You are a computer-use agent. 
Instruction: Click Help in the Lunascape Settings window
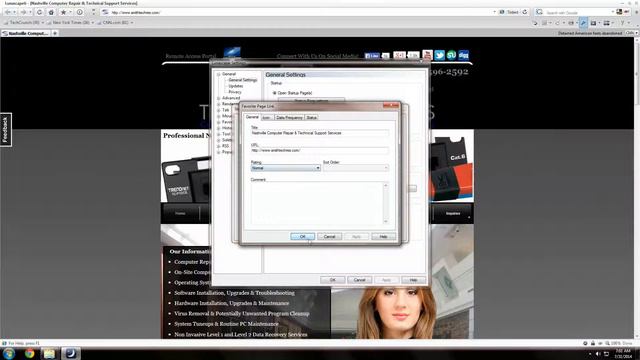click(x=413, y=280)
